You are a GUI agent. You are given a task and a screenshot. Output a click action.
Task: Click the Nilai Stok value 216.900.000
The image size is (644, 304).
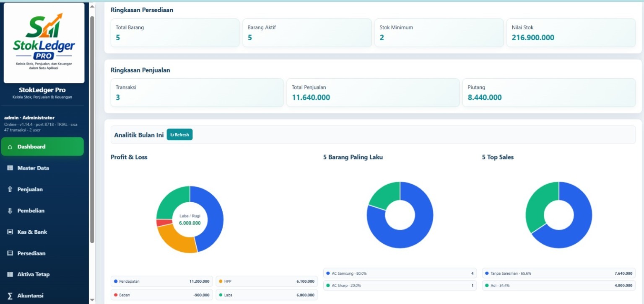533,38
